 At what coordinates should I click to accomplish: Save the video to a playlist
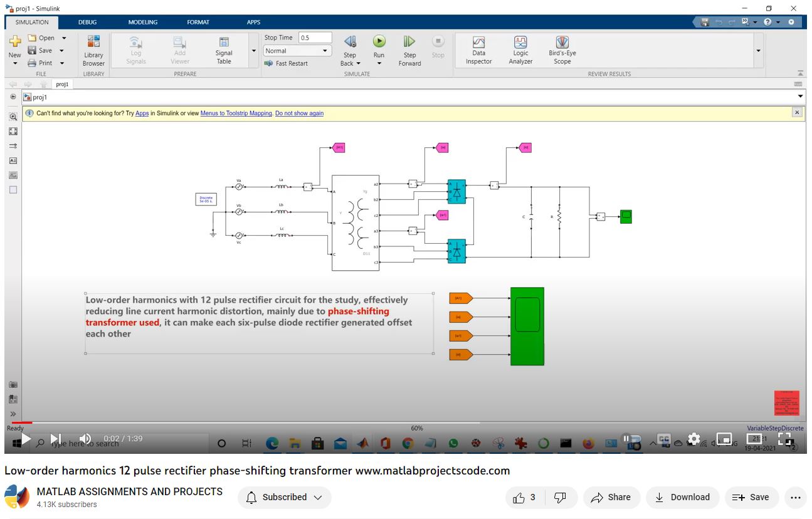click(752, 497)
